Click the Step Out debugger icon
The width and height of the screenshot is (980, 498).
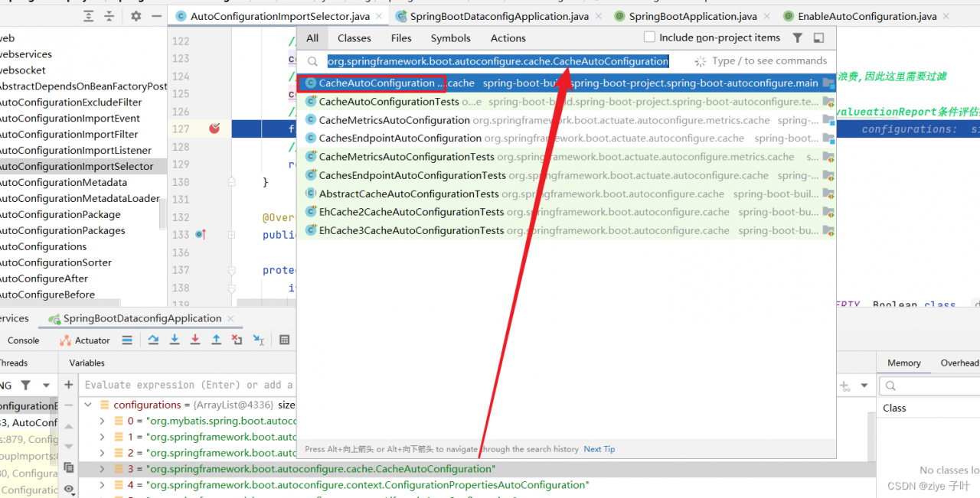tap(216, 340)
